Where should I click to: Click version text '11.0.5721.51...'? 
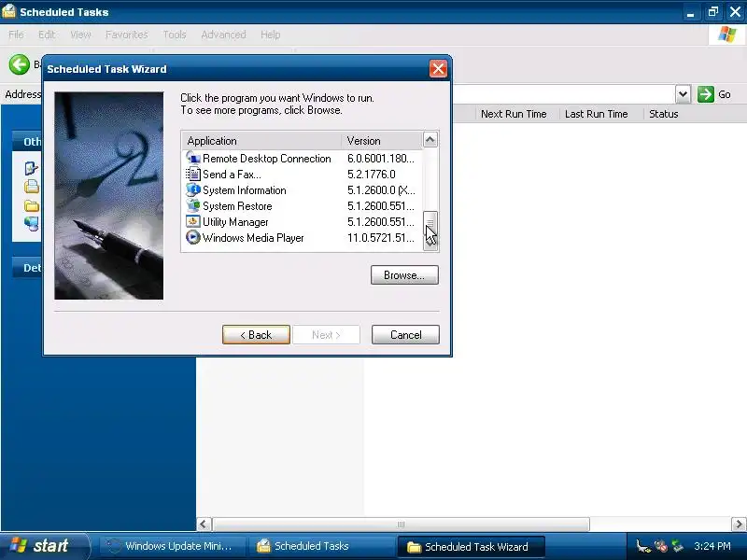[x=381, y=238]
